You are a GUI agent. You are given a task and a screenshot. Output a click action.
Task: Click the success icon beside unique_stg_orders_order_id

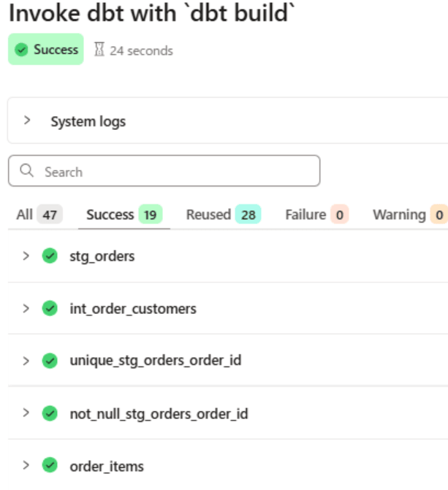click(50, 361)
